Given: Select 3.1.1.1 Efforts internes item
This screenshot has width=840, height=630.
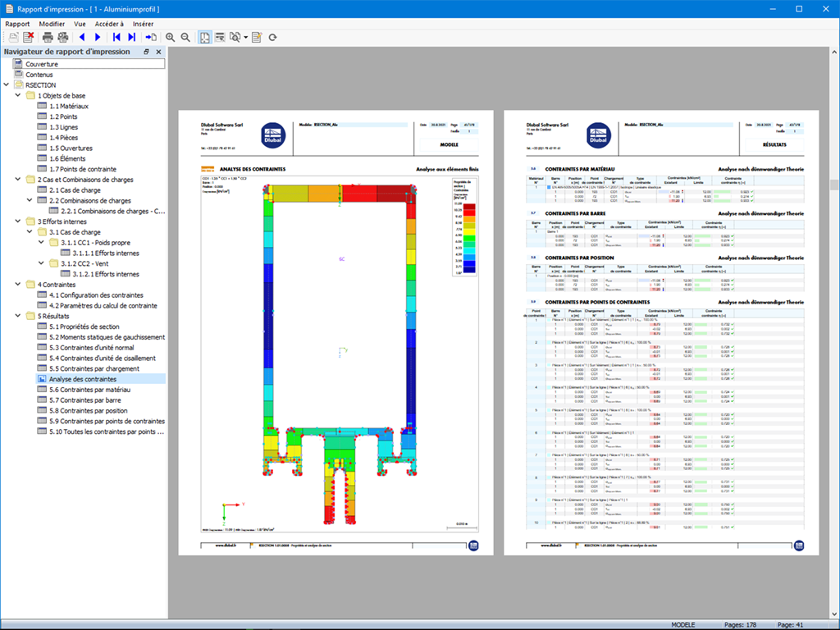Looking at the screenshot, I should tap(106, 253).
